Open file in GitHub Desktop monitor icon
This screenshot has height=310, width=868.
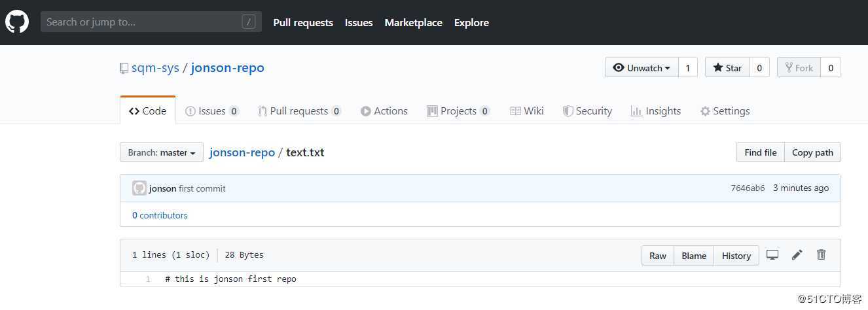click(772, 255)
